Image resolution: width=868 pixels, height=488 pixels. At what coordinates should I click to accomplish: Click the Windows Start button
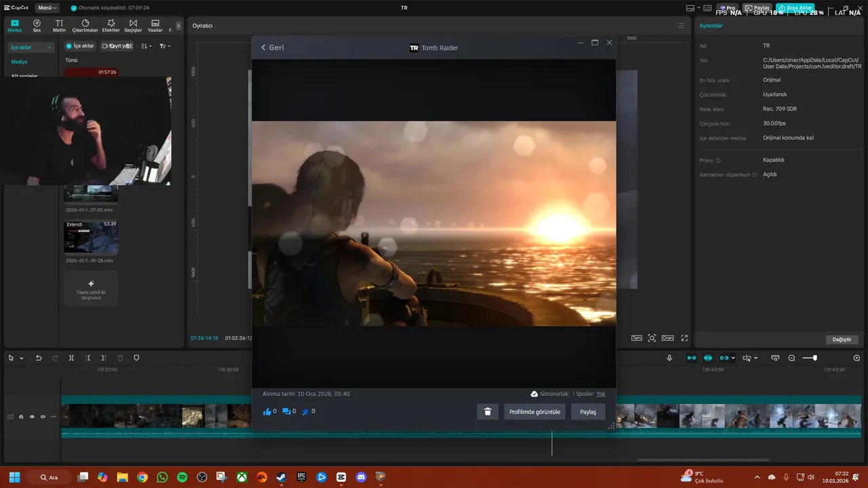[14, 477]
